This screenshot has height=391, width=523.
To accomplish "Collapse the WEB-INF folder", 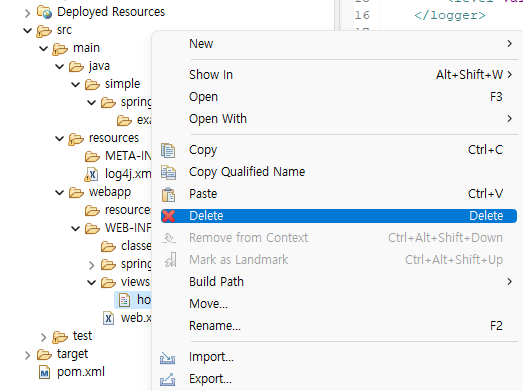I will click(x=75, y=229).
